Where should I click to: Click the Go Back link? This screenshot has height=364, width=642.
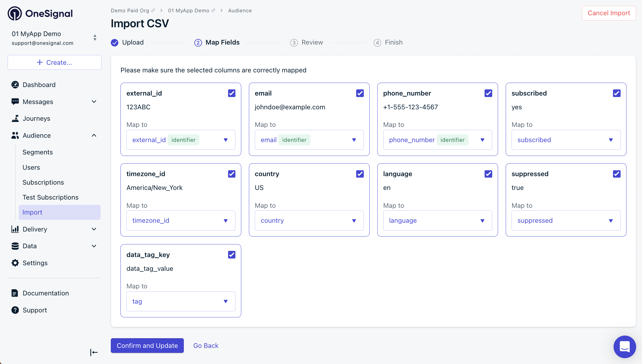point(205,346)
